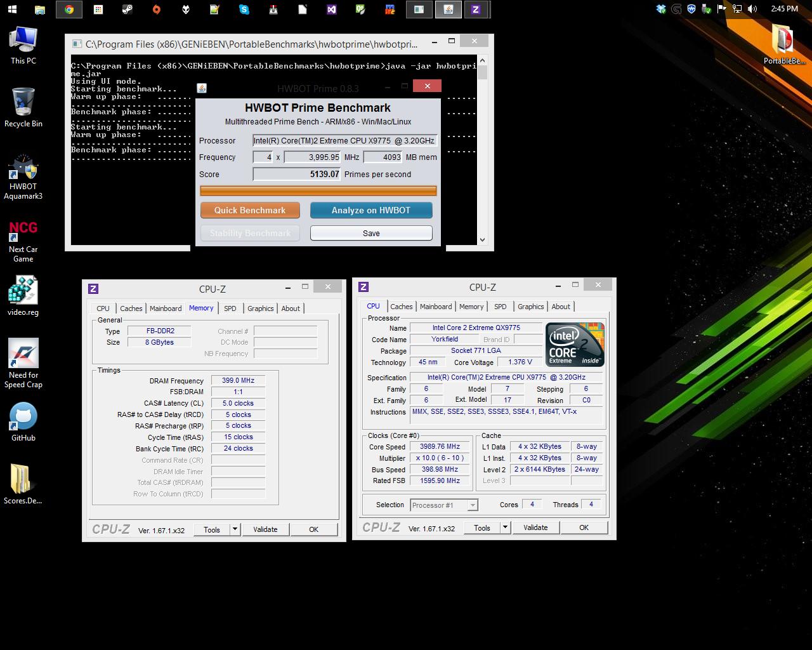Click the system clock showing 2:45 PM
The width and height of the screenshot is (812, 650).
(x=785, y=9)
